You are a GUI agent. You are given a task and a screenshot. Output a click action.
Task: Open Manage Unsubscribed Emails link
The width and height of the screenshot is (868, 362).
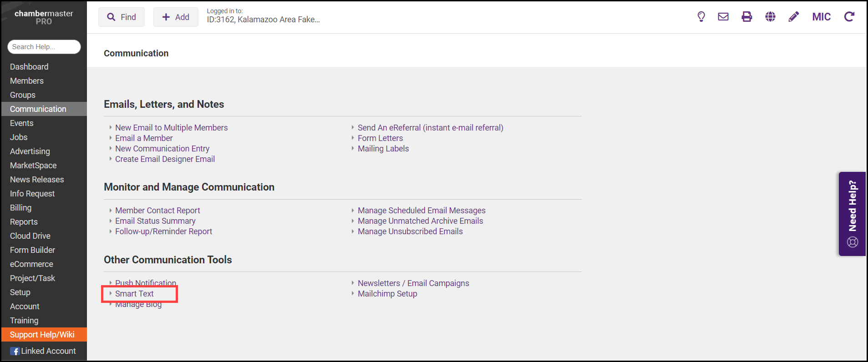tap(410, 231)
